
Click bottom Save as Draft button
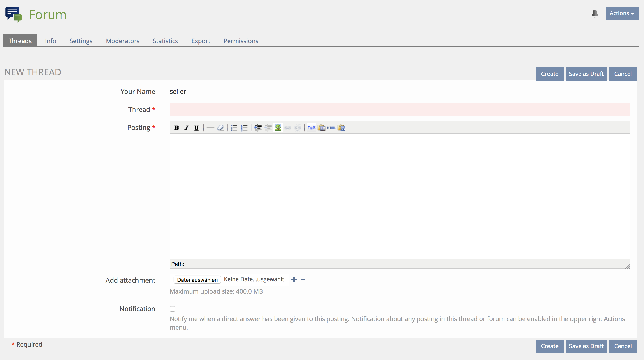tap(586, 346)
